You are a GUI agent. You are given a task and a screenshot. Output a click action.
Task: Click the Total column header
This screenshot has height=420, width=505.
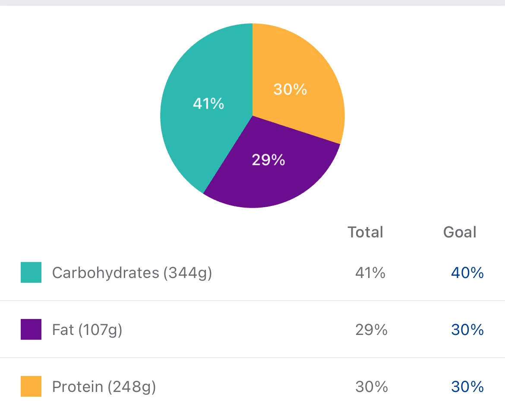[366, 232]
